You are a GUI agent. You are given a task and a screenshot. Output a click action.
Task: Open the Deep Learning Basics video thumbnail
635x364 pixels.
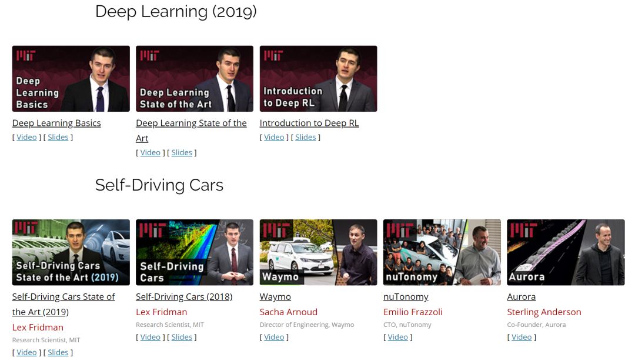pos(71,79)
